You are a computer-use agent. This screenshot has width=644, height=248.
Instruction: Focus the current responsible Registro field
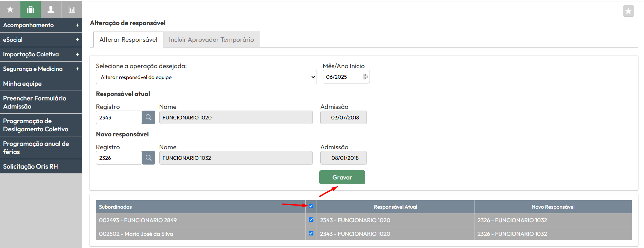(119, 117)
